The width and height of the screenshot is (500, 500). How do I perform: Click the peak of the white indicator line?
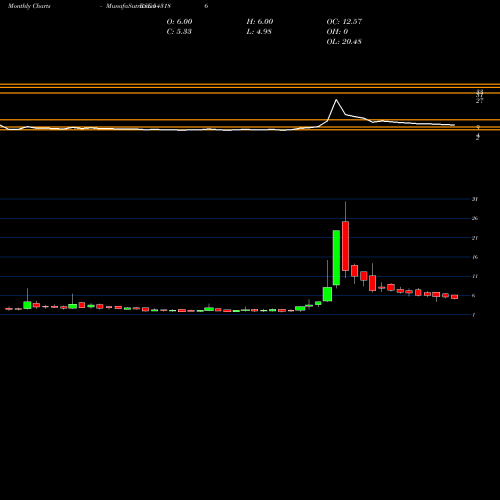336,100
